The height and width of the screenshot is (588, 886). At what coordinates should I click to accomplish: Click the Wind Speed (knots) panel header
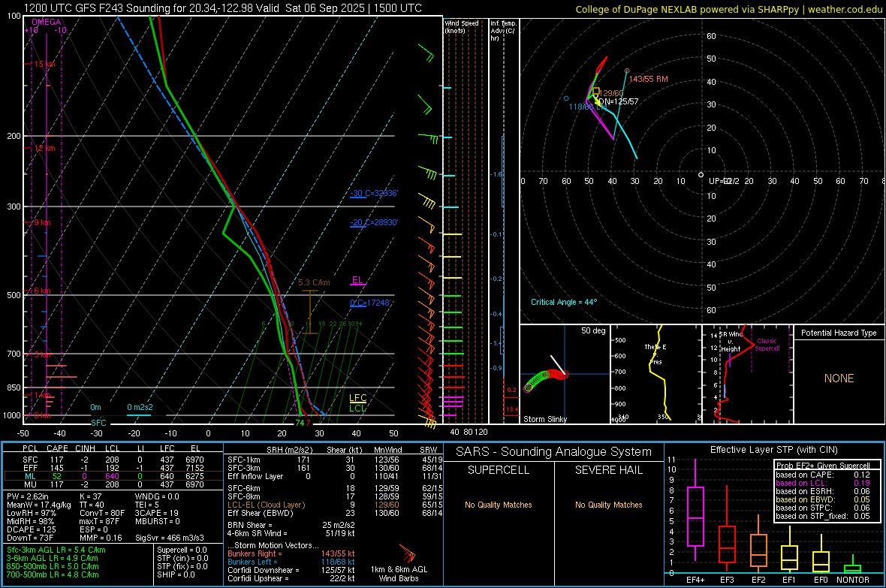click(x=462, y=26)
